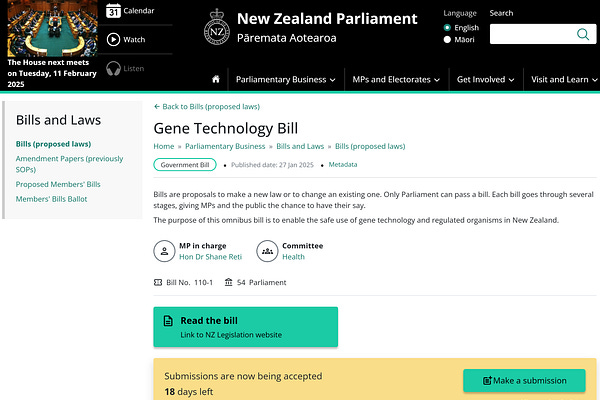Open Amendment Papers (previously SOPs) sidebar item
Image resolution: width=600 pixels, height=400 pixels.
pyautogui.click(x=69, y=164)
